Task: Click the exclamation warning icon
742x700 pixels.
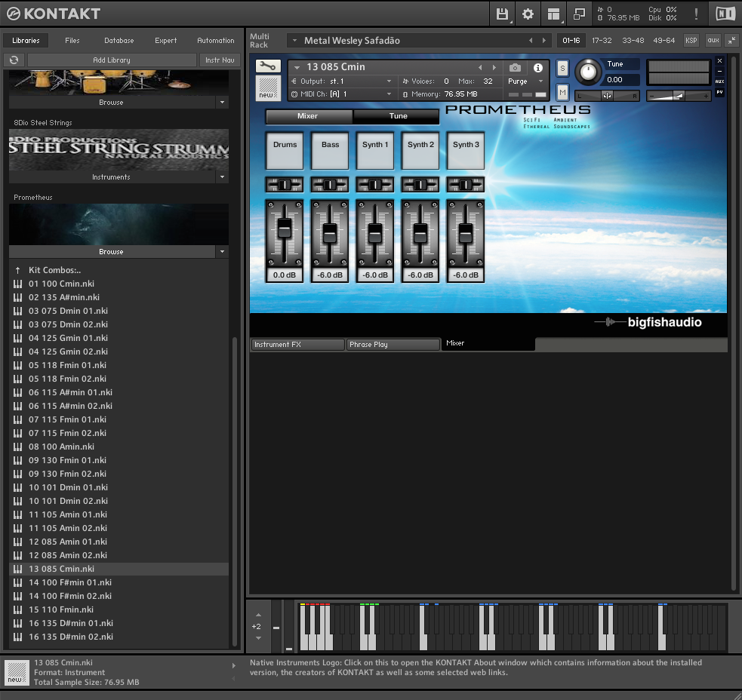Action: [x=696, y=14]
